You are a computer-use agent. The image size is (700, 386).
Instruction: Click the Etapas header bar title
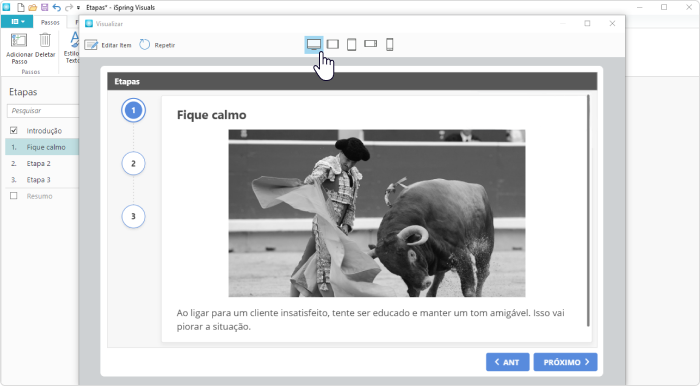tap(127, 81)
